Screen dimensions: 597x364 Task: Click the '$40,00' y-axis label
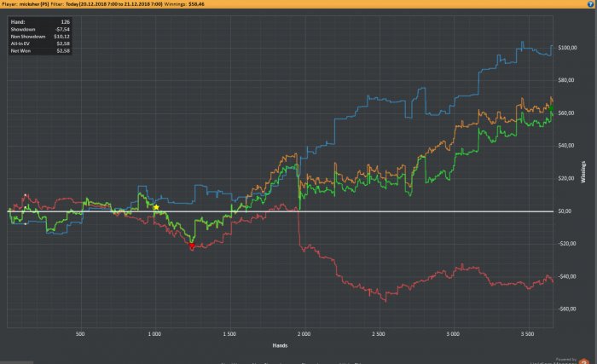566,146
